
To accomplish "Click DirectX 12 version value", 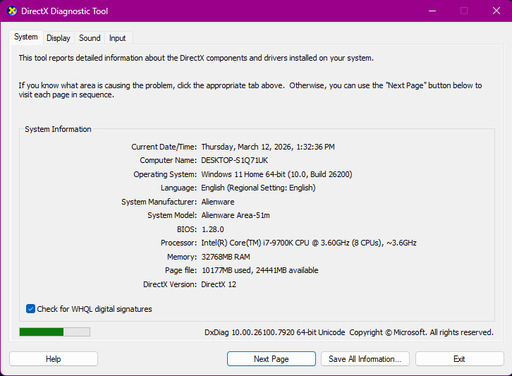I will click(219, 284).
